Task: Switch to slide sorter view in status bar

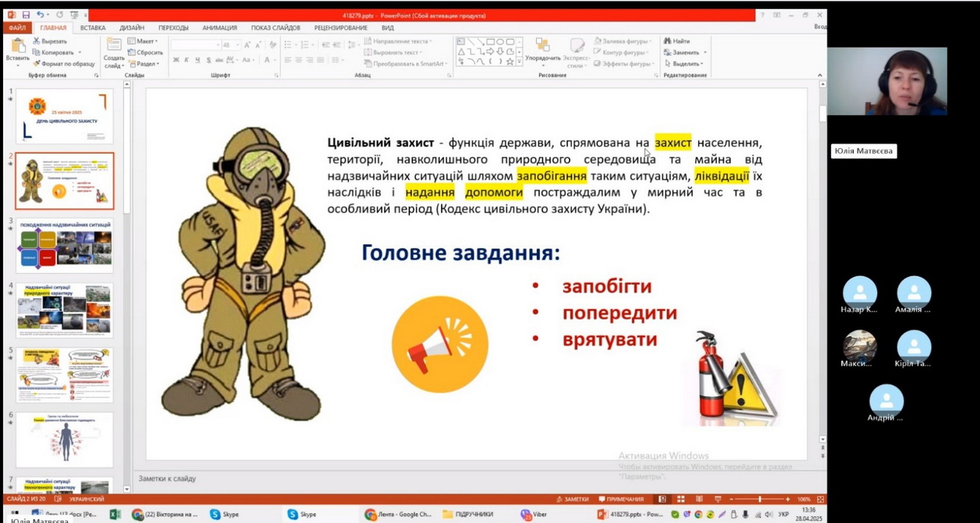Action: coord(680,499)
